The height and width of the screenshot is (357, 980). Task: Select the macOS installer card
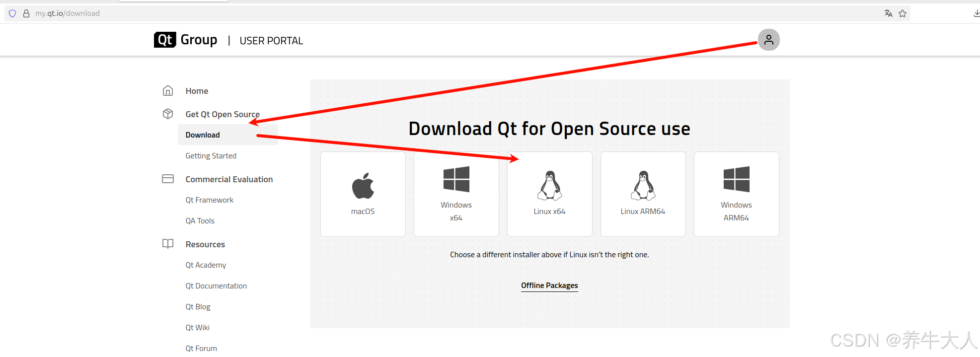coord(363,194)
